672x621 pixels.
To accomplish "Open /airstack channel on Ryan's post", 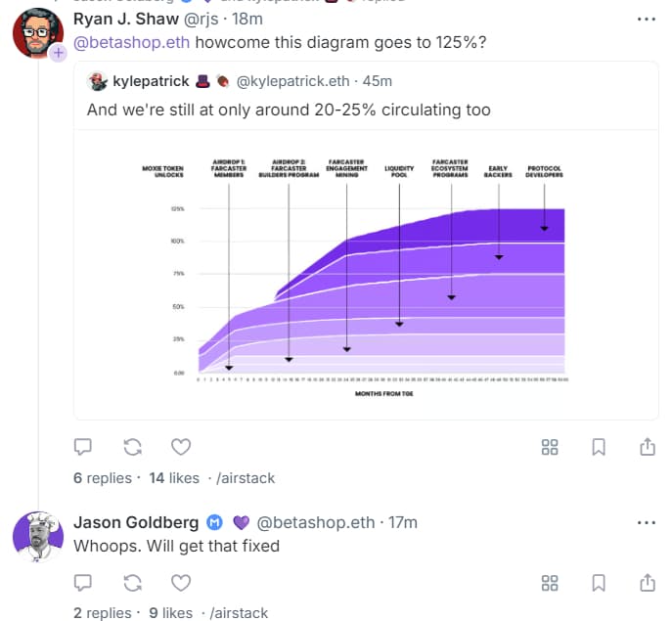I will coord(246,478).
